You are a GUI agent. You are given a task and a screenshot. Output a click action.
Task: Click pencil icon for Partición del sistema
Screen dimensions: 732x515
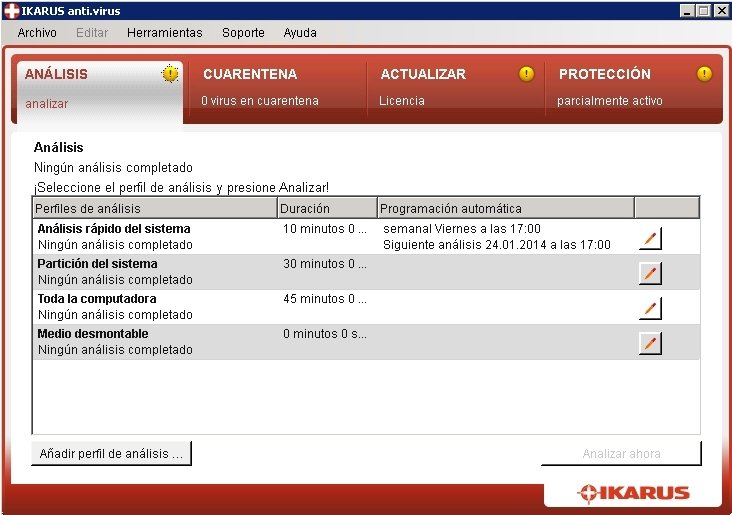coord(650,274)
